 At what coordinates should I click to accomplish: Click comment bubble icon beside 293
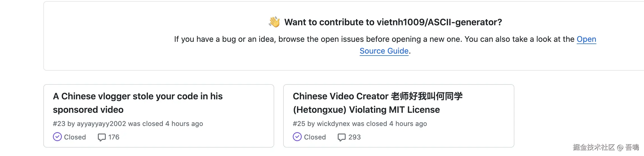[x=341, y=137]
